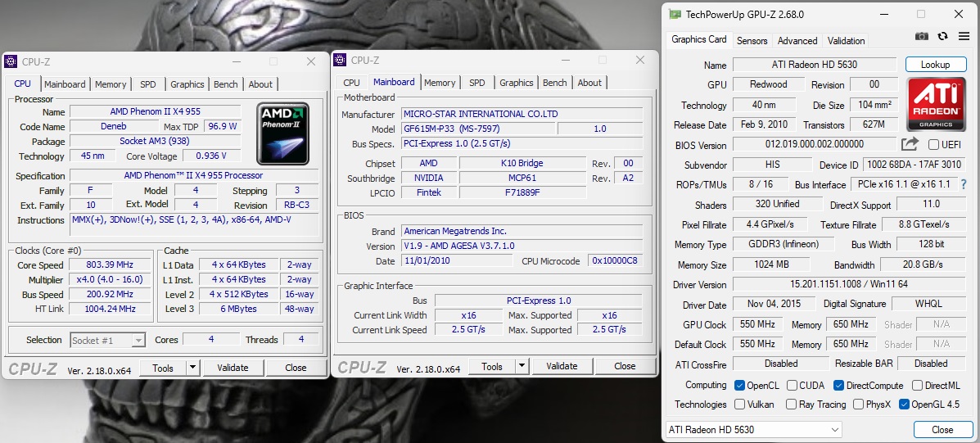Toggle the CUDA checkbox
Image resolution: width=980 pixels, height=443 pixels.
pos(792,386)
